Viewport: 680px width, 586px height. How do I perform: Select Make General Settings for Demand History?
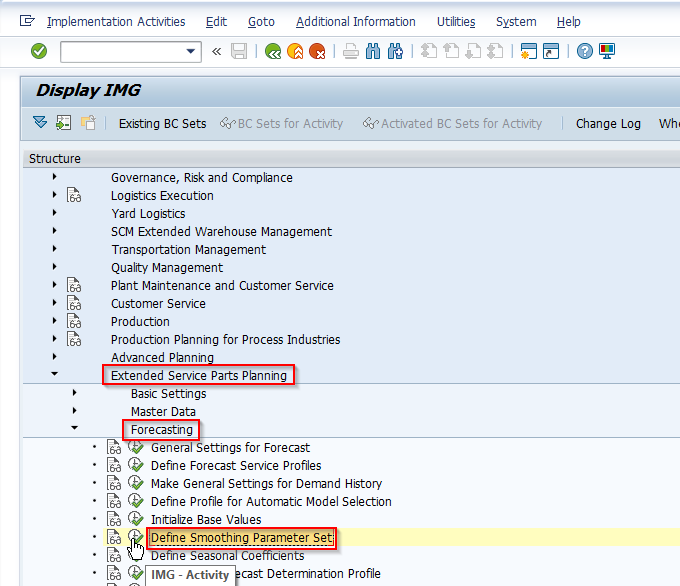[x=266, y=484]
